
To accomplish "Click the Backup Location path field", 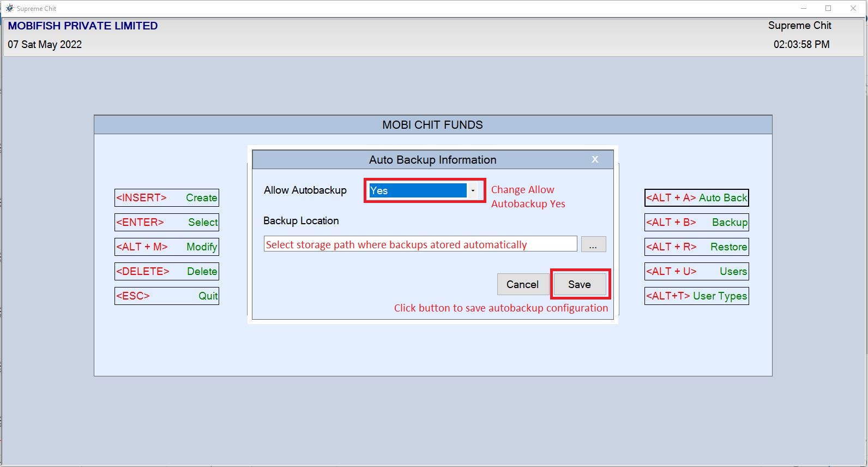I will click(x=420, y=244).
